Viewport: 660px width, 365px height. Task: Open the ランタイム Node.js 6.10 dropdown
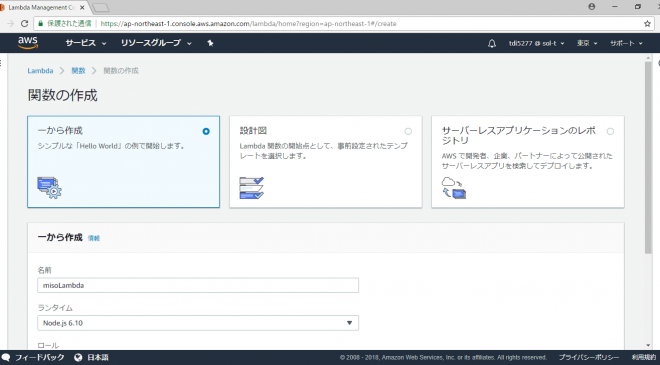click(x=198, y=323)
